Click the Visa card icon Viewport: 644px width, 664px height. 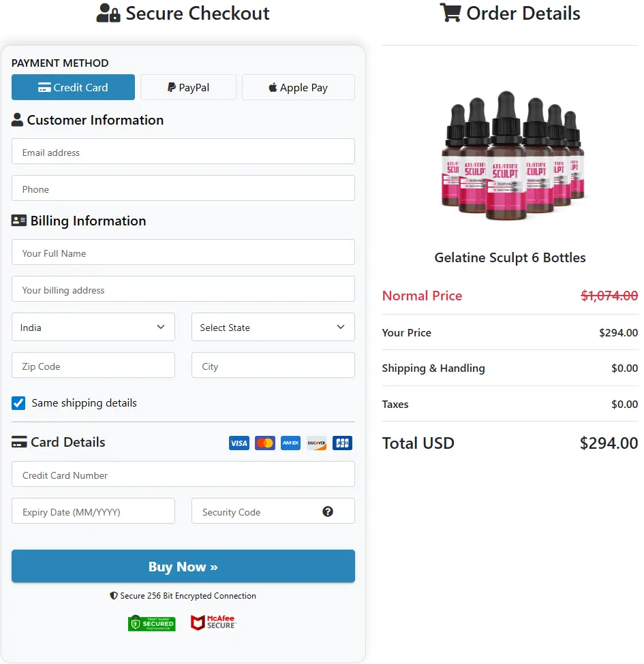tap(239, 443)
